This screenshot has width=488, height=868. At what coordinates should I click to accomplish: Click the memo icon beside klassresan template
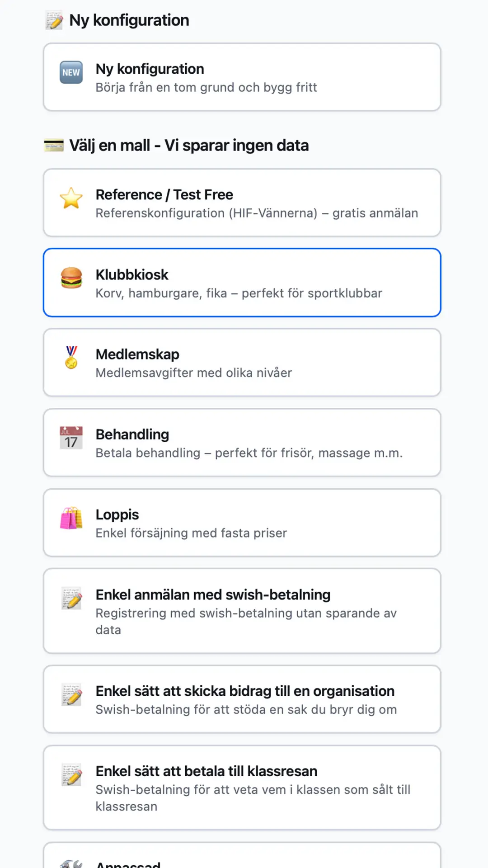click(x=71, y=774)
